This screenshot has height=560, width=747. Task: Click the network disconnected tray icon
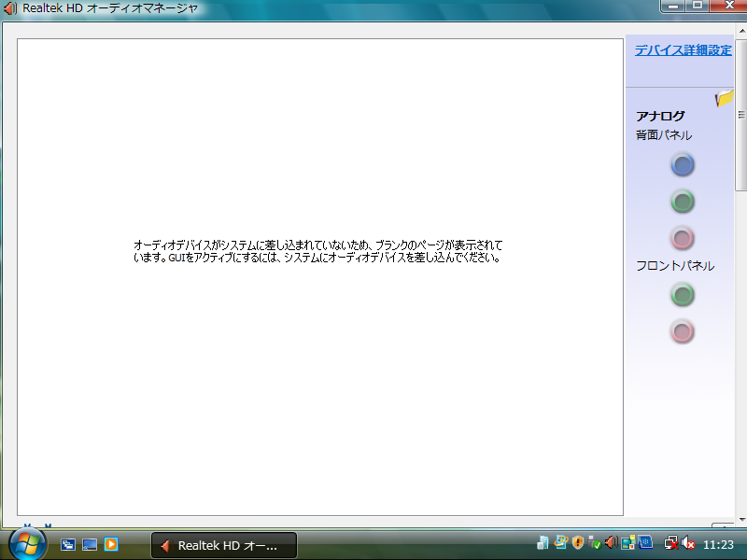click(x=671, y=542)
